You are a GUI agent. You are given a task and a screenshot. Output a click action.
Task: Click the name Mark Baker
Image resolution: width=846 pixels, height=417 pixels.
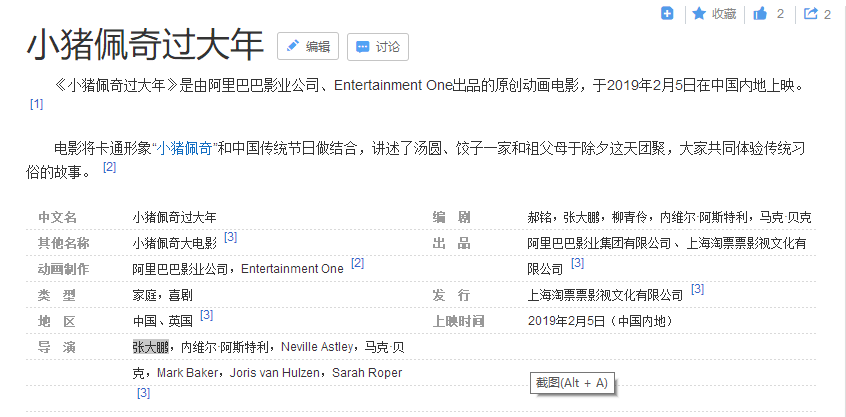[187, 373]
